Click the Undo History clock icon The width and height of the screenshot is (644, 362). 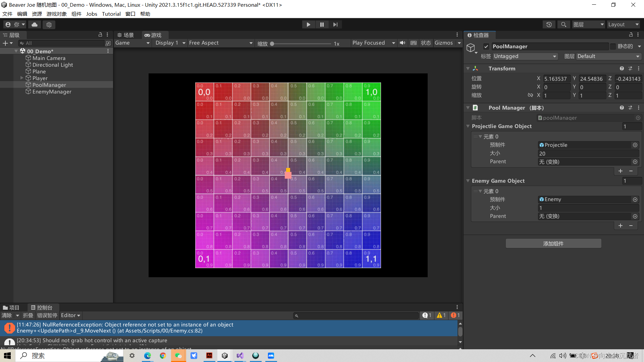pos(549,24)
